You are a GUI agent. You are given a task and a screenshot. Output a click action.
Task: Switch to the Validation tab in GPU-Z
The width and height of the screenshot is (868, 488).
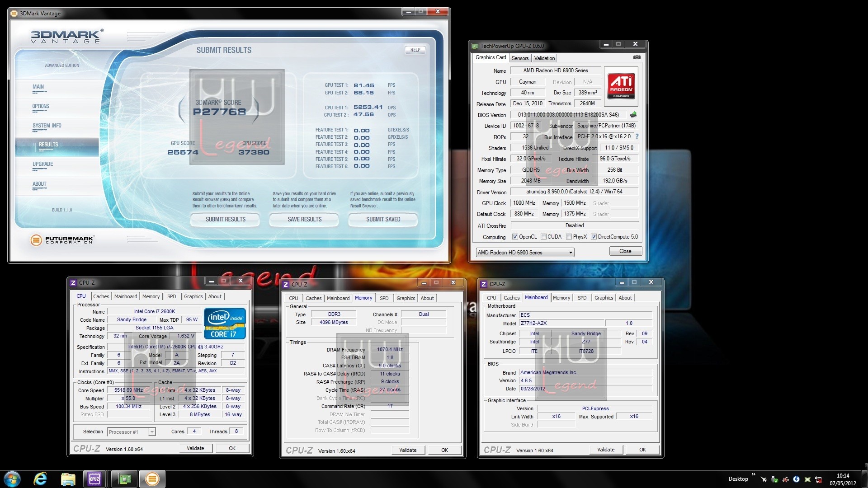pyautogui.click(x=544, y=58)
